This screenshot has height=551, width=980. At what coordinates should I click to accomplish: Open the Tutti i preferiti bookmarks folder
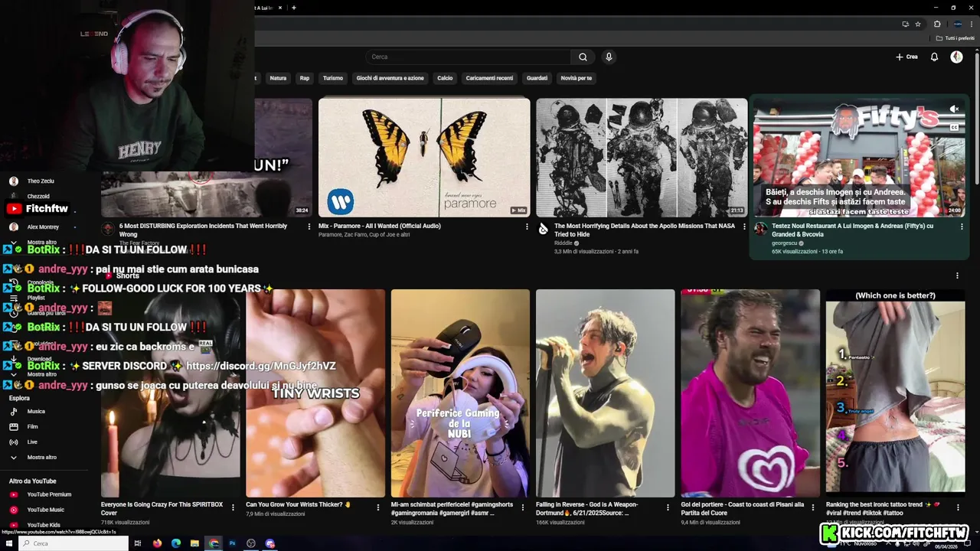click(x=955, y=38)
